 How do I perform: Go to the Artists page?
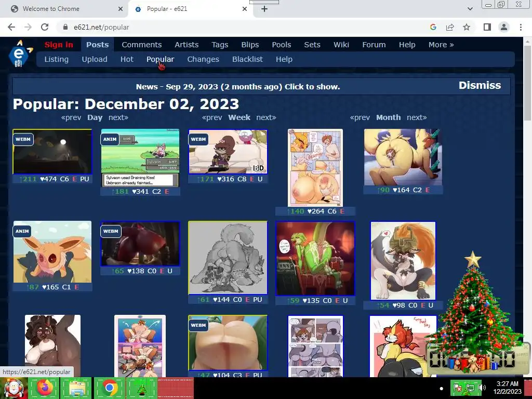pos(187,45)
